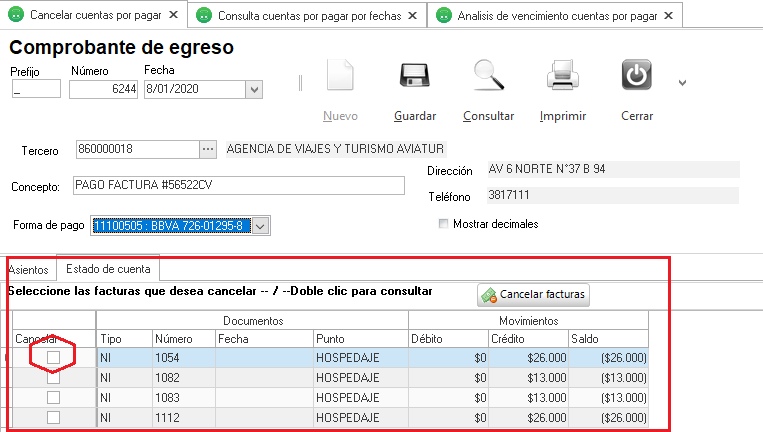
Task: Switch to the Estado de cuenta tab
Action: point(108,269)
